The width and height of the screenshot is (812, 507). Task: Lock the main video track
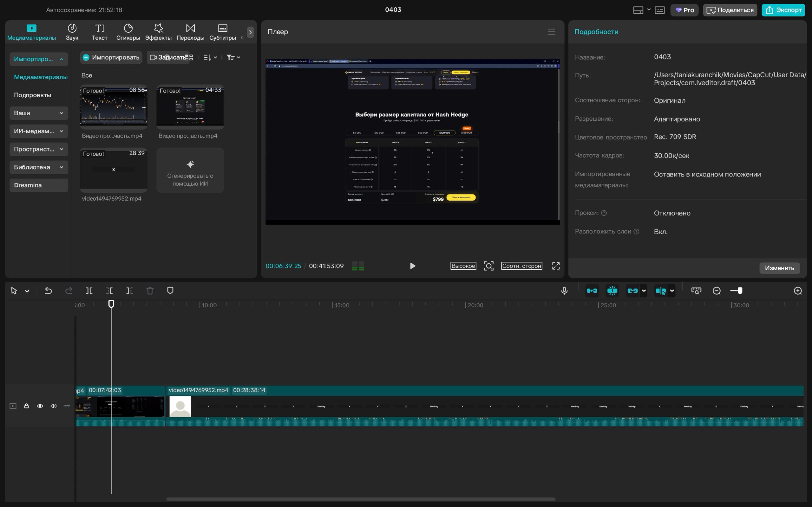coord(27,406)
